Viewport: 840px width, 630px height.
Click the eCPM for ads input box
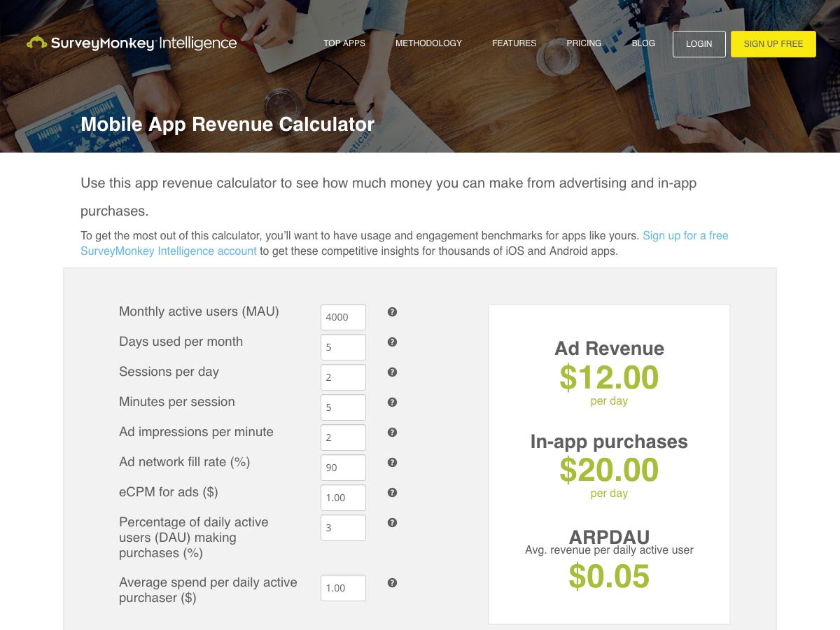[343, 497]
